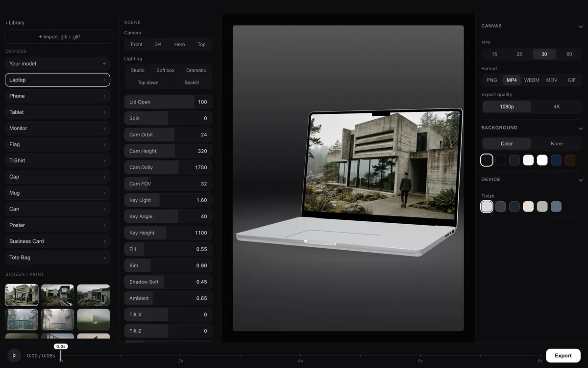The image size is (588, 368).
Task: Set export quality to 4K
Action: 557,107
